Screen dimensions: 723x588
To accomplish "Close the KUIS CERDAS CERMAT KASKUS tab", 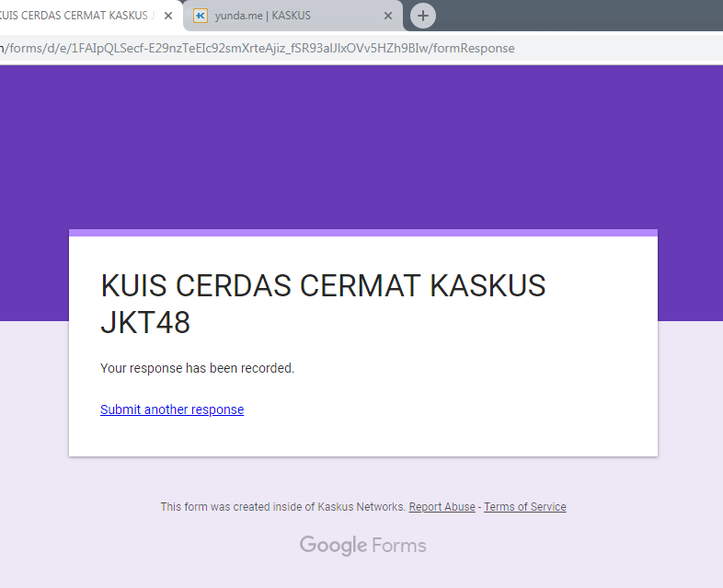I will click(x=168, y=16).
